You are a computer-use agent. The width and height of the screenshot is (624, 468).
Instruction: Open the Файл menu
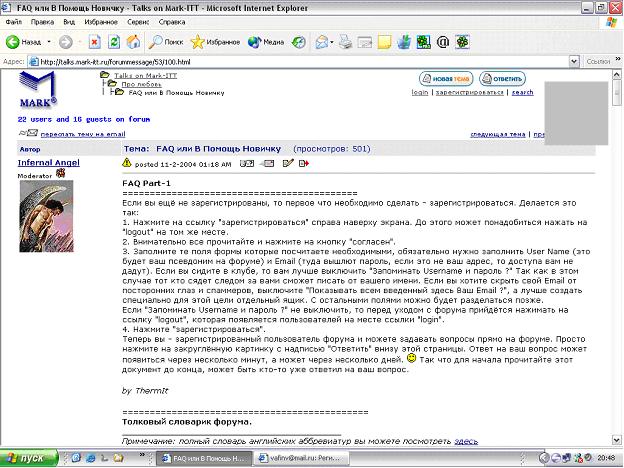click(14, 22)
